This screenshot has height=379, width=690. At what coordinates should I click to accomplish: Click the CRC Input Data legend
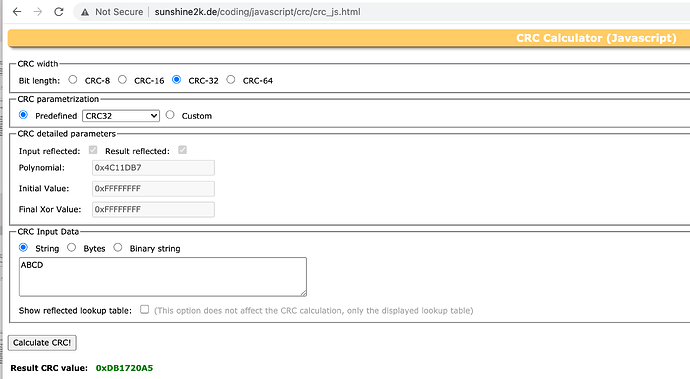[x=48, y=232]
